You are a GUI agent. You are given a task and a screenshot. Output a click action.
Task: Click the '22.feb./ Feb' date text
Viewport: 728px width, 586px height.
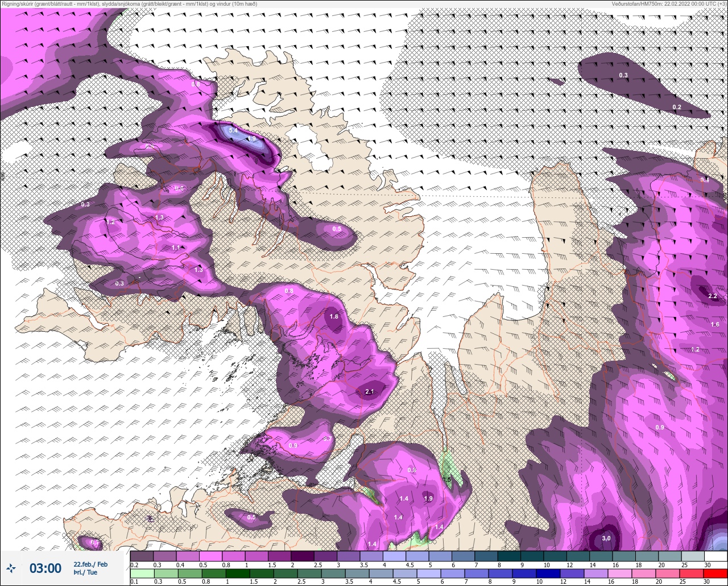90,564
